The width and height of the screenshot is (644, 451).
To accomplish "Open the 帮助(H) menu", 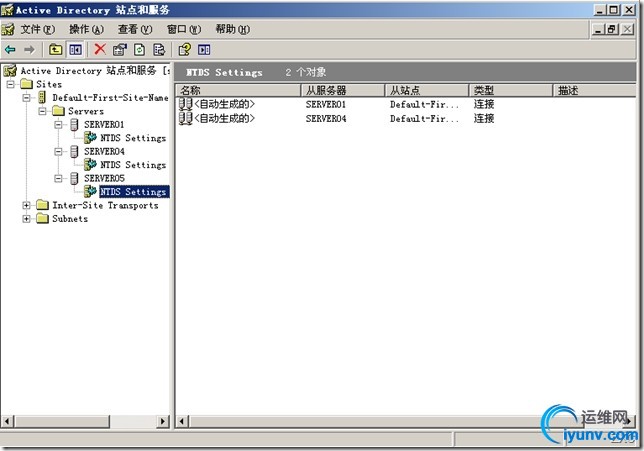I will pyautogui.click(x=232, y=29).
